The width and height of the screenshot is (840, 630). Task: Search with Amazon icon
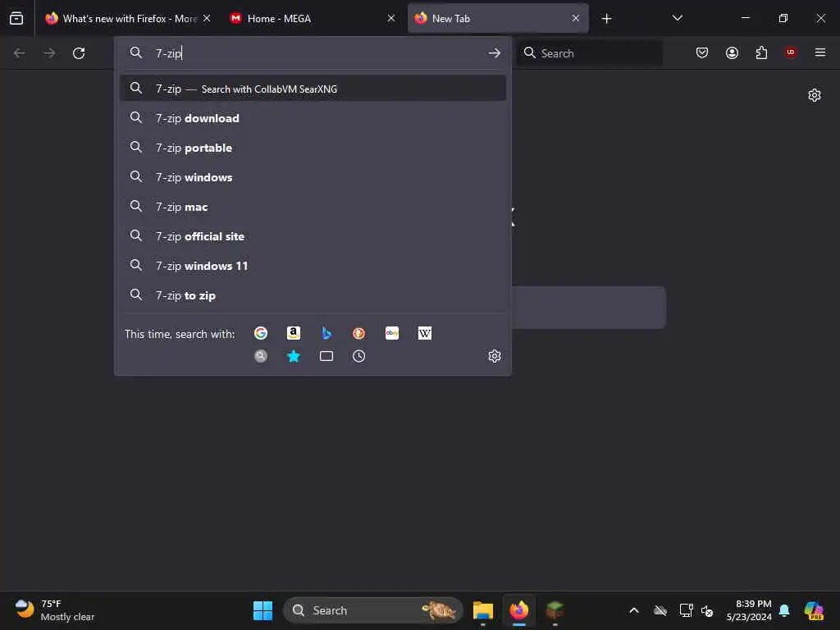[294, 333]
